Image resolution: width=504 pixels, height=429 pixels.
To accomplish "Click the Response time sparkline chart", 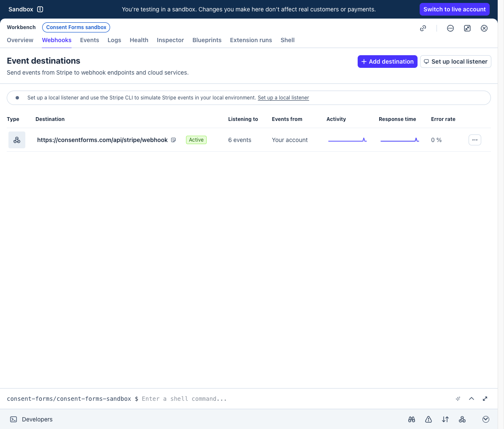I will tap(400, 140).
